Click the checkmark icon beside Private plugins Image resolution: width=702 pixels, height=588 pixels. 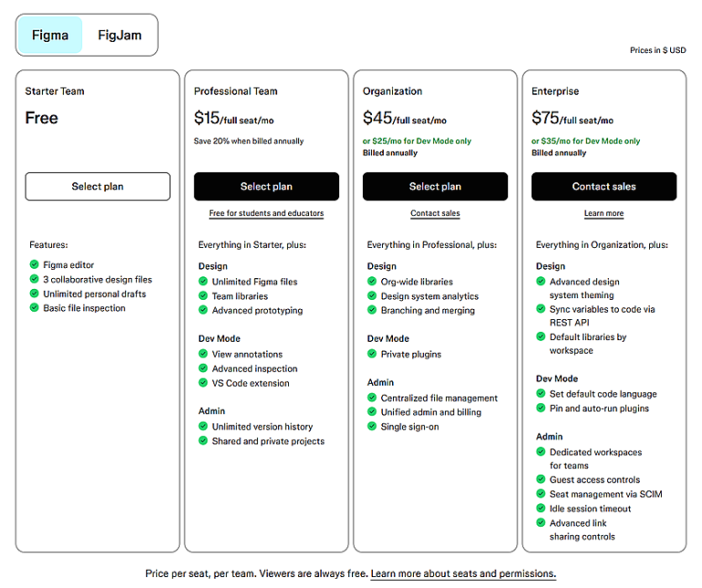point(373,354)
